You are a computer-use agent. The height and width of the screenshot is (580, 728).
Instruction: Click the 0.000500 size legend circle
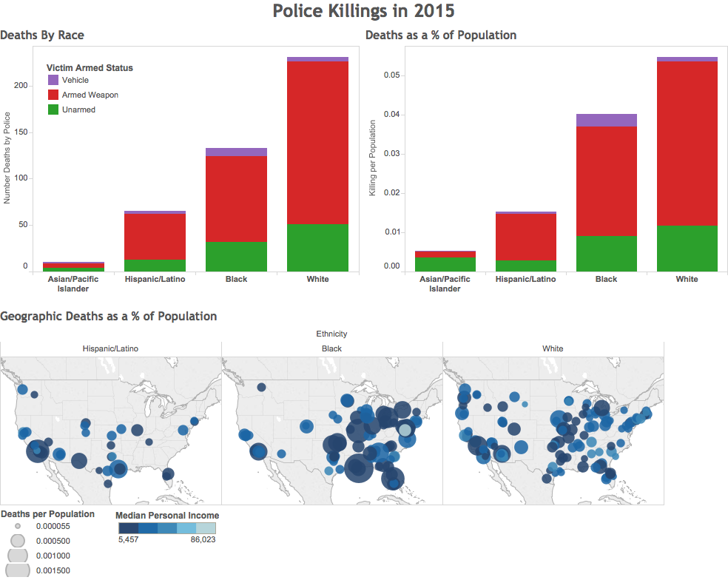18,541
